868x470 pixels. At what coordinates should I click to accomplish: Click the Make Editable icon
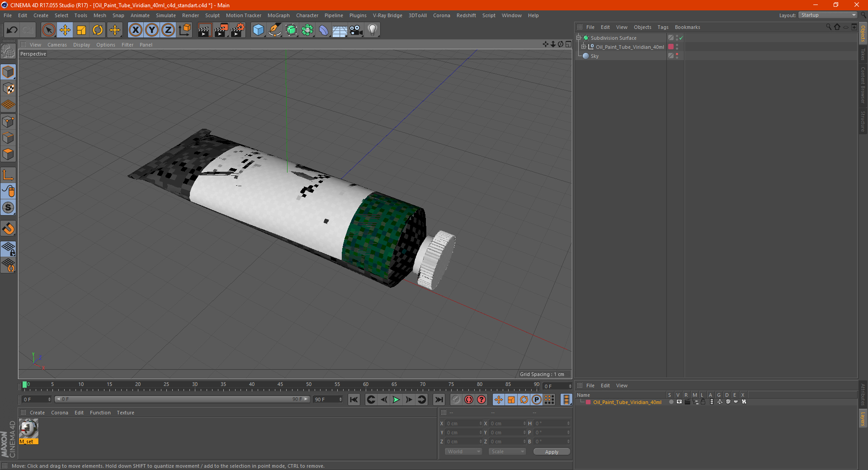tap(8, 51)
